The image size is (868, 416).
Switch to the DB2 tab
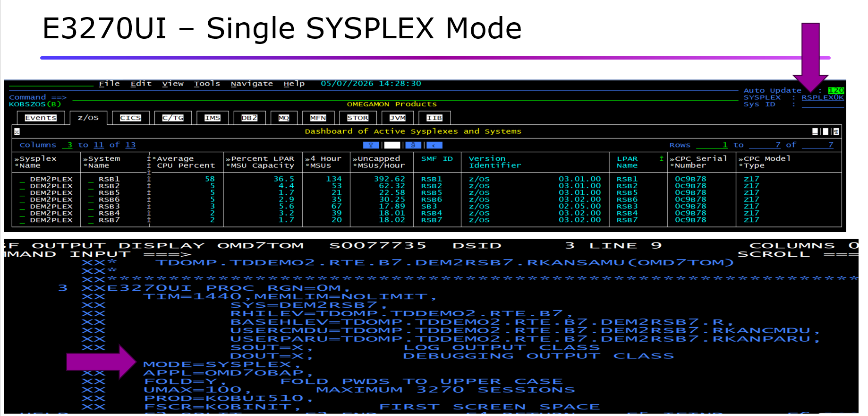(249, 118)
